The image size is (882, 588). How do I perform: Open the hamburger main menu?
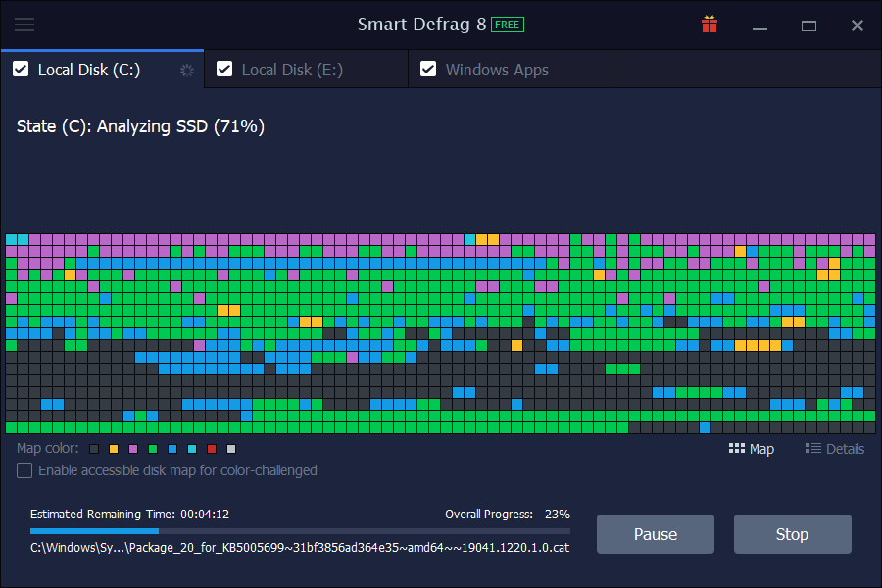click(x=24, y=24)
